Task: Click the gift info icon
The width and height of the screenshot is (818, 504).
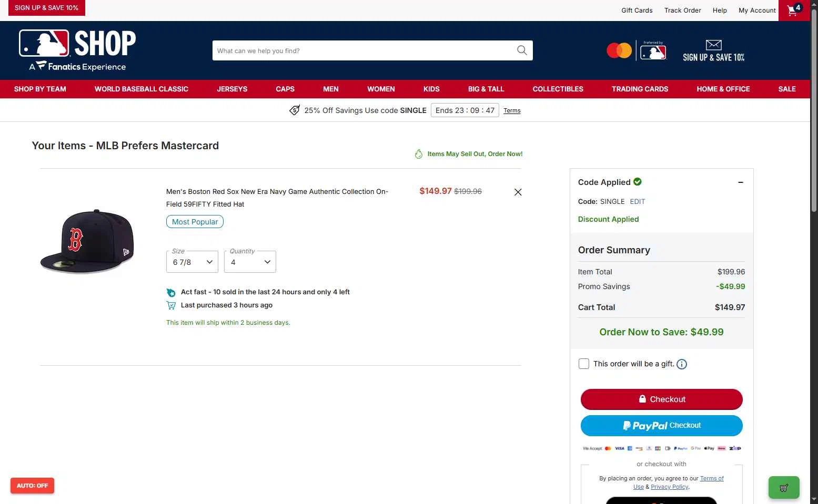Action: click(x=682, y=364)
